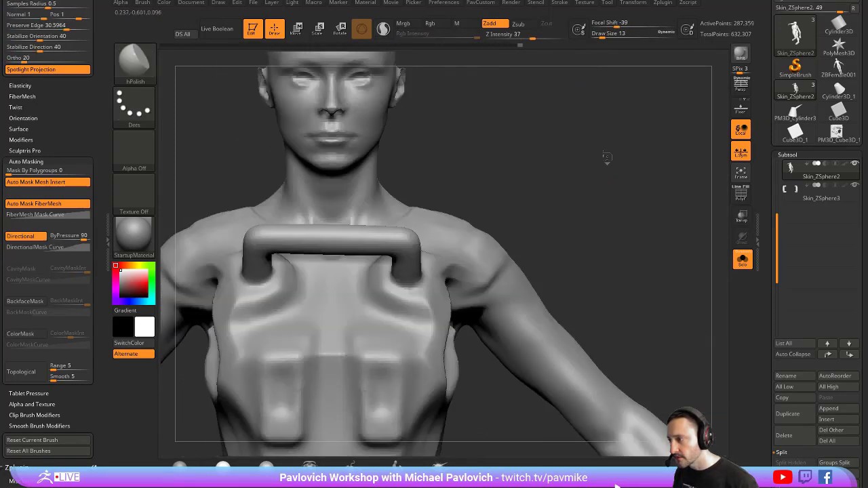The height and width of the screenshot is (488, 868).
Task: Toggle Directional auto masking
Action: [26, 236]
